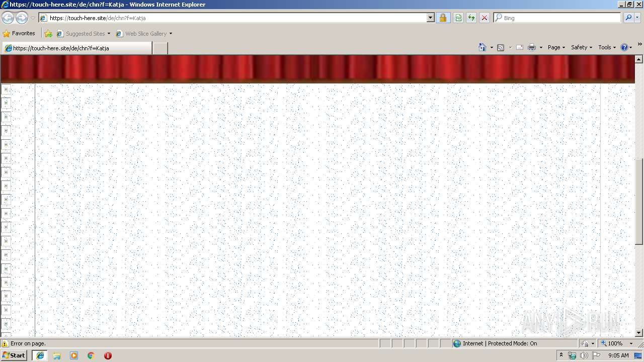
Task: Open the Favorites star button
Action: pyautogui.click(x=19, y=34)
